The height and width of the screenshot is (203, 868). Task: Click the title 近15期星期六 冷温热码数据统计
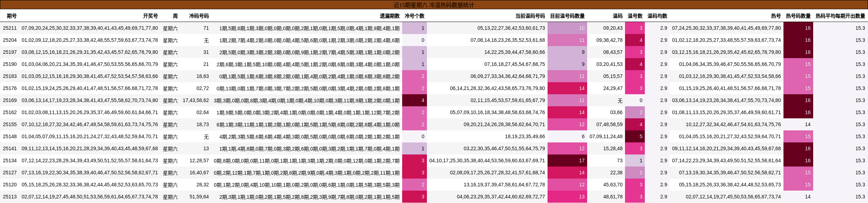coord(434,5)
